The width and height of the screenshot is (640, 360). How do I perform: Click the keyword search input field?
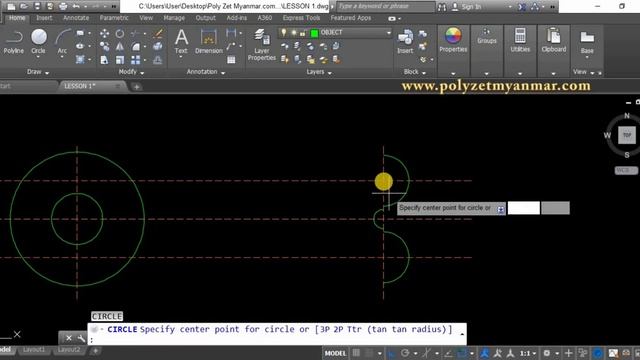386,7
